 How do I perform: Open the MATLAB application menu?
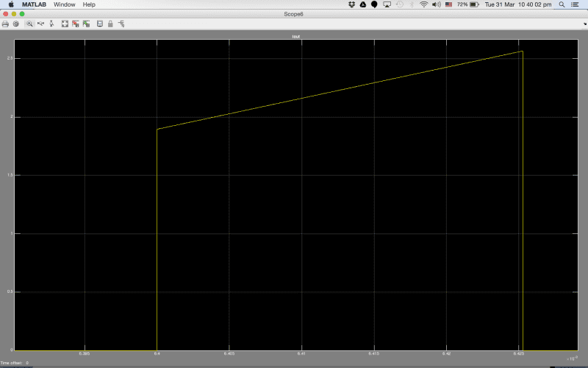(34, 4)
